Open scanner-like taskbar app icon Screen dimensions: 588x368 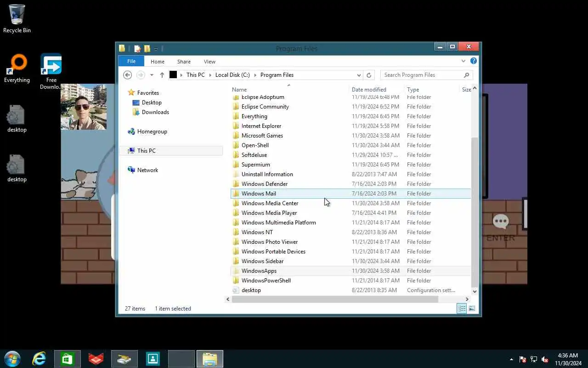[124, 359]
